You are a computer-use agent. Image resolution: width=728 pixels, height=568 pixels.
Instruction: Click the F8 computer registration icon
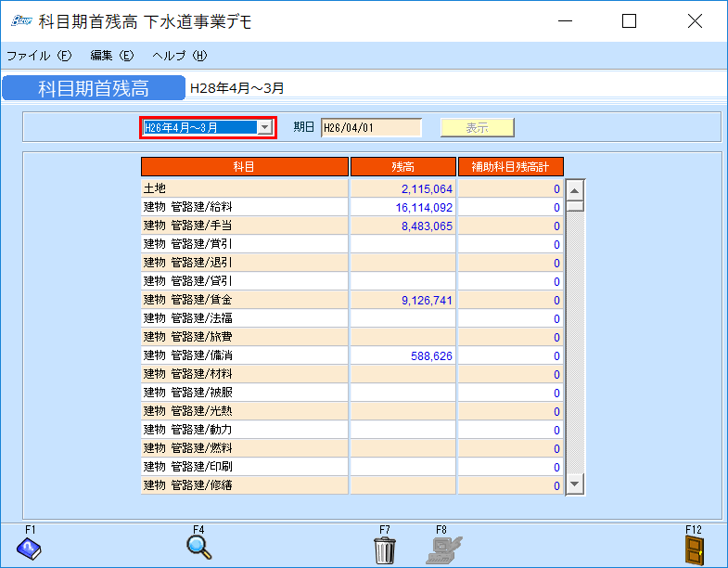pos(444,550)
